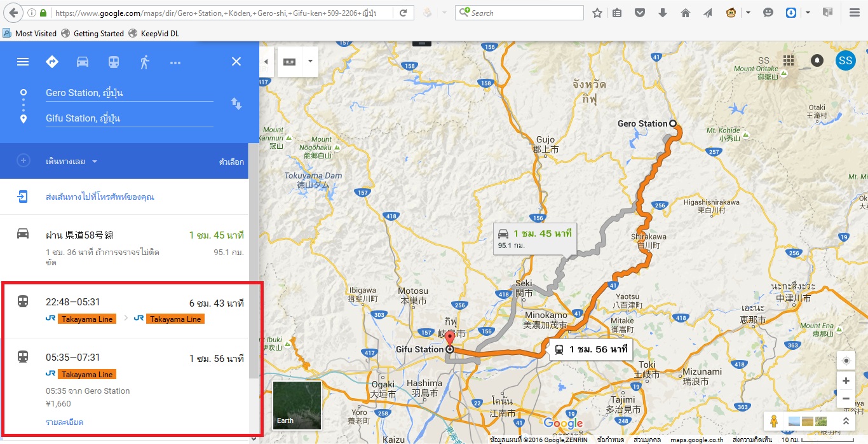The width and height of the screenshot is (868, 444).
Task: Select the transit travel mode icon
Action: pos(113,62)
